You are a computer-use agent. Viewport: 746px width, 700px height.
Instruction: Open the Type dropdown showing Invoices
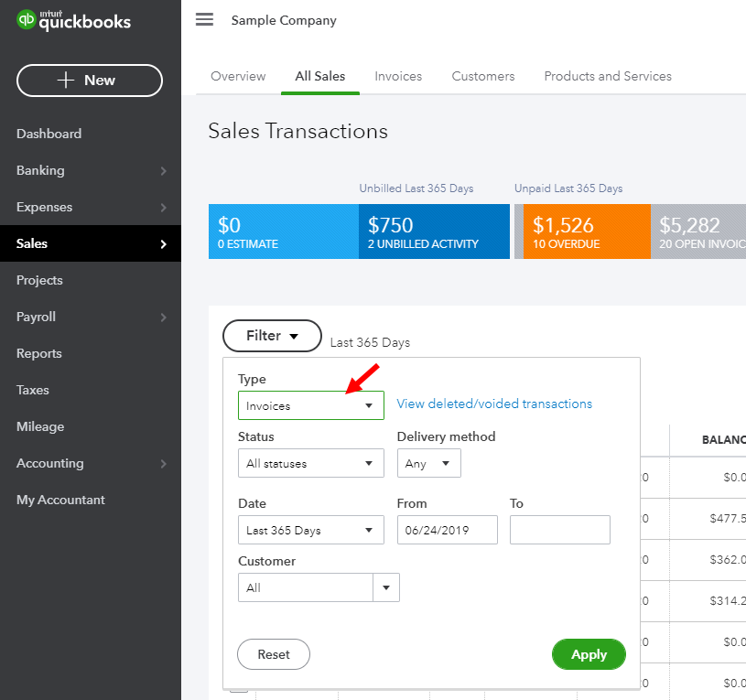coord(310,405)
